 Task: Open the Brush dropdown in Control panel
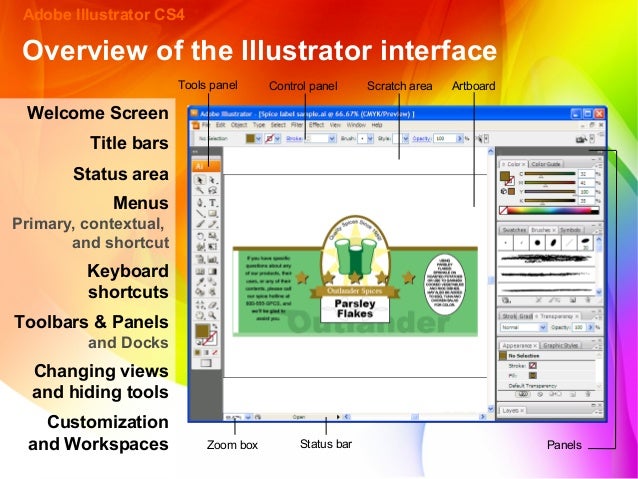(370, 139)
